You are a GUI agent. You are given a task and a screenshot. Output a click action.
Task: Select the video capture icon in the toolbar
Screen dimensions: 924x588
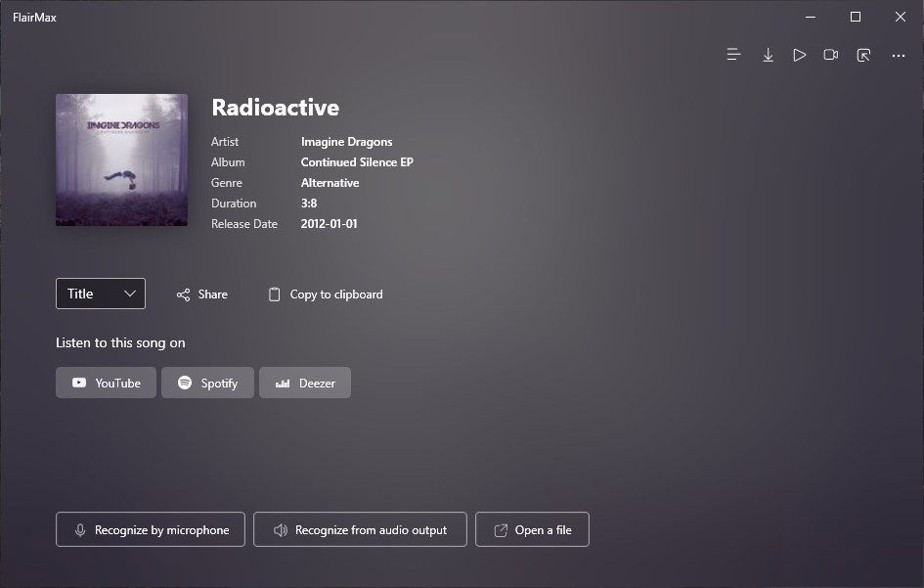[x=831, y=55]
